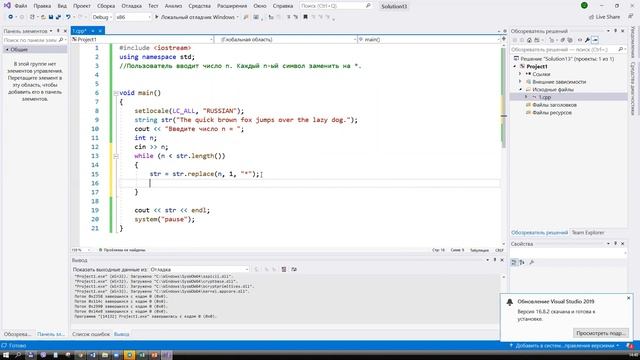Open the x86 platform dropdown

point(133,17)
